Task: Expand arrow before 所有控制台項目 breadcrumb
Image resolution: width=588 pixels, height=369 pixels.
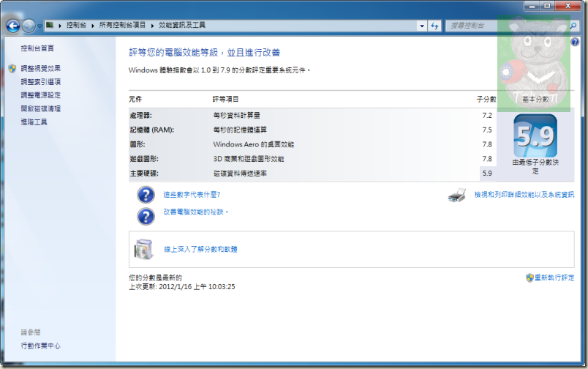Action: click(x=93, y=26)
